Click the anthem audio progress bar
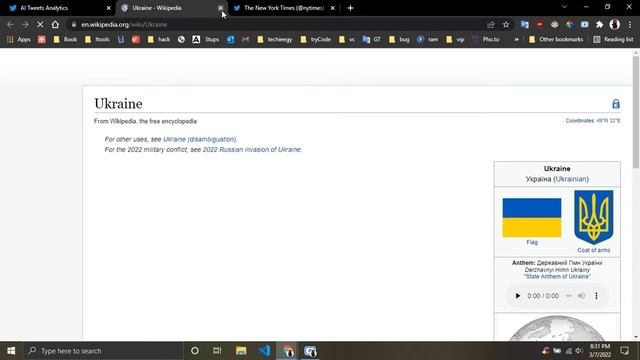Viewport: 640px width, 360px height. click(569, 296)
